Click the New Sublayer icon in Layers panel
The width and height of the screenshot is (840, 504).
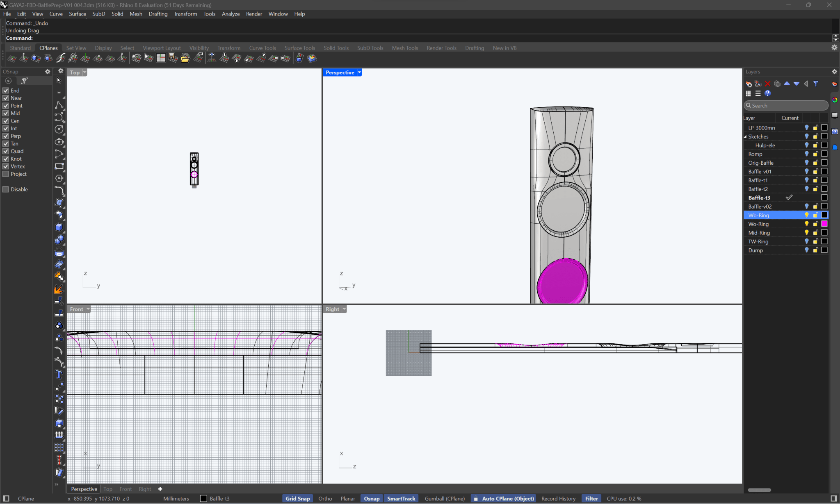point(758,84)
